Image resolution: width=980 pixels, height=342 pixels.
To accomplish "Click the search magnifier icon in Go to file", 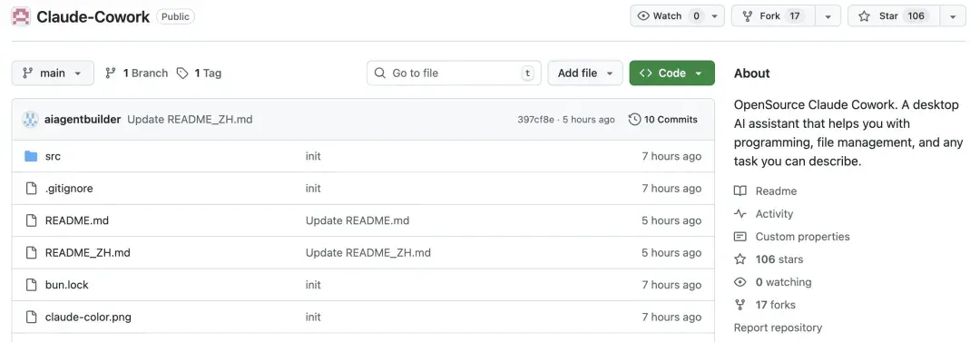I will 380,73.
